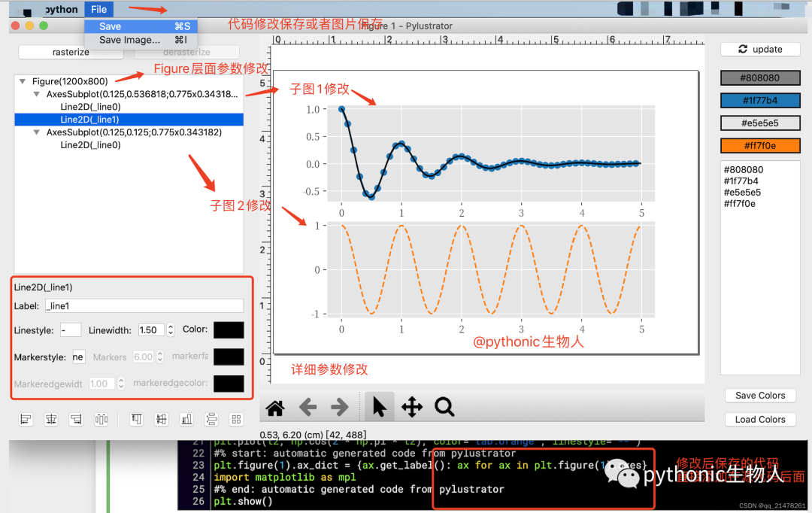Click the align right edges icon

point(76,419)
